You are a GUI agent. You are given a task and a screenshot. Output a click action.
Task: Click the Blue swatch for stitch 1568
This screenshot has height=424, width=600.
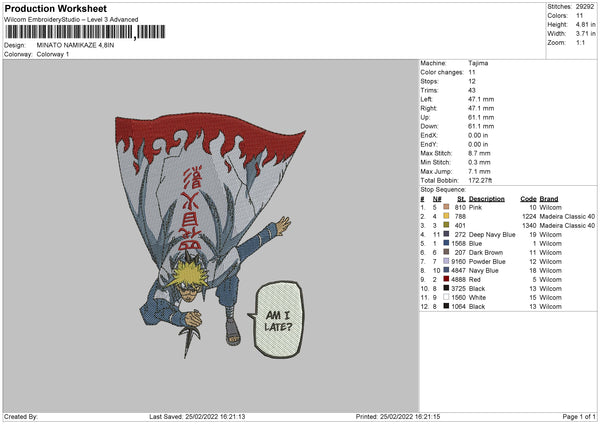(446, 243)
